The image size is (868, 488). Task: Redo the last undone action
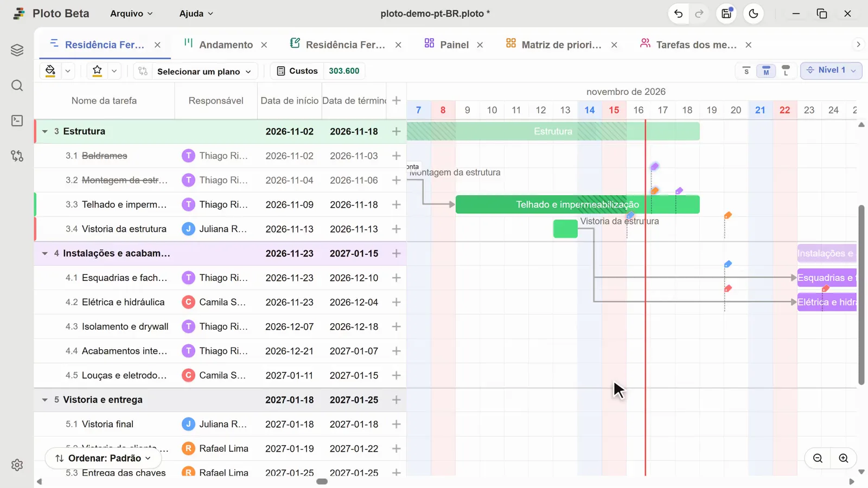(699, 14)
